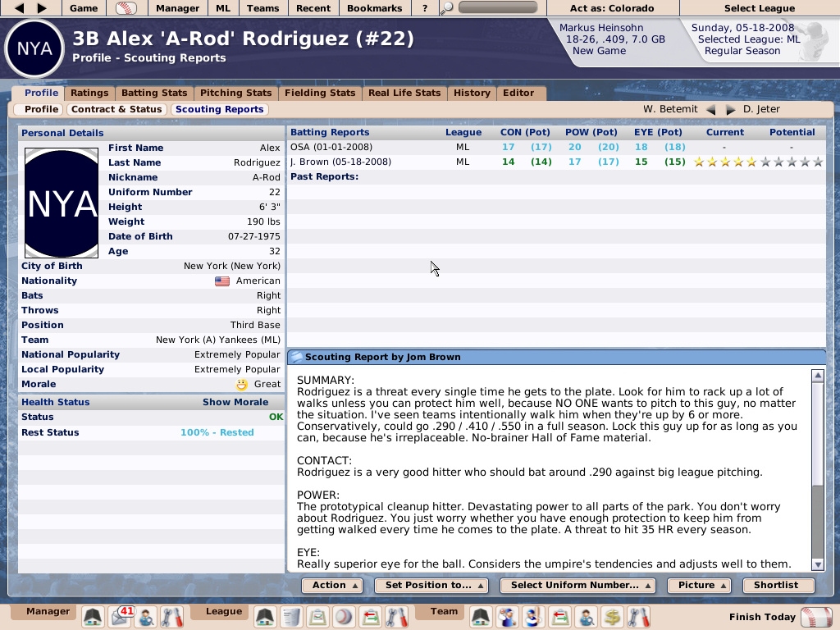Image resolution: width=840 pixels, height=630 pixels.
Task: Open the ML menu
Action: pyautogui.click(x=223, y=8)
